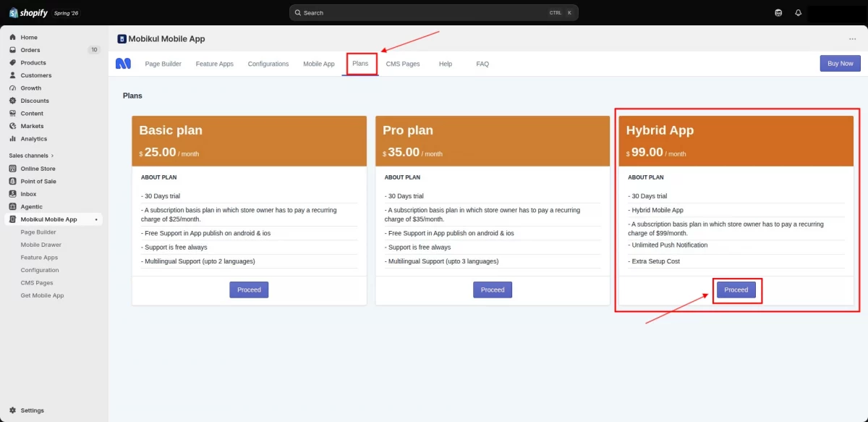Image resolution: width=868 pixels, height=422 pixels.
Task: Click the search magnifier icon
Action: pos(298,13)
